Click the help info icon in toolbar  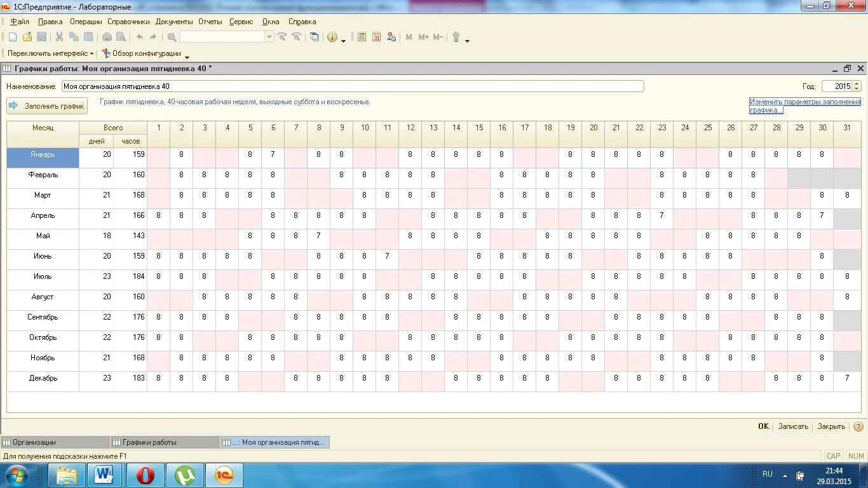coord(332,37)
